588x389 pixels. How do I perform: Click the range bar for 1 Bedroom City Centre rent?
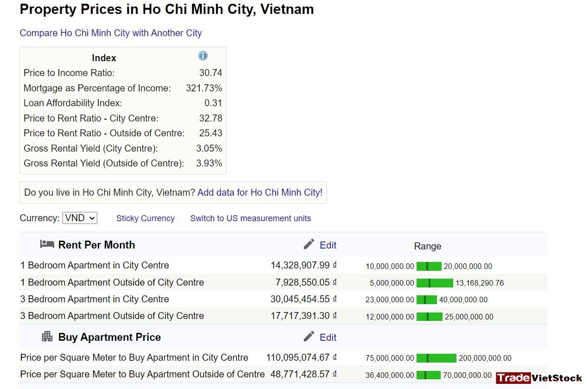pos(429,266)
